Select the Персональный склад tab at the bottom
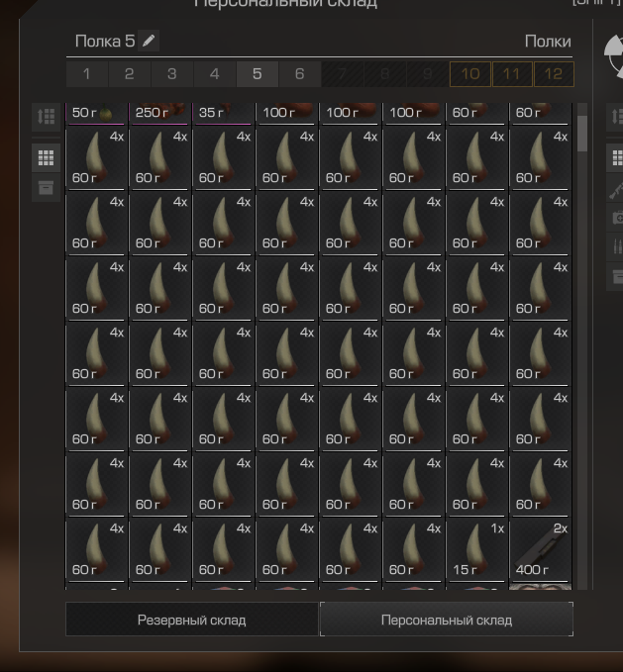The width and height of the screenshot is (623, 672). click(x=447, y=620)
